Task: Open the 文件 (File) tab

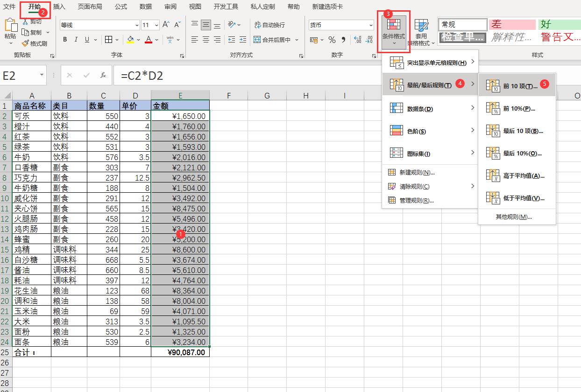Action: [9, 7]
